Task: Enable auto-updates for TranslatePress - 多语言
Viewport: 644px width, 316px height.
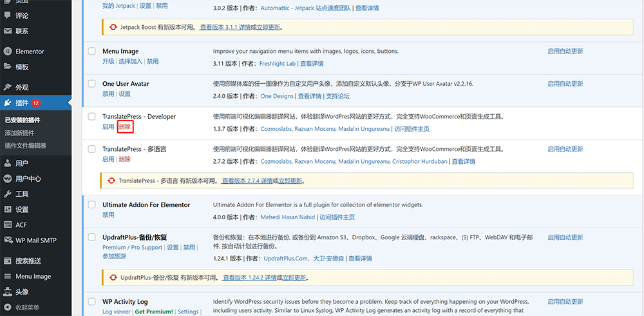Action: click(x=565, y=149)
